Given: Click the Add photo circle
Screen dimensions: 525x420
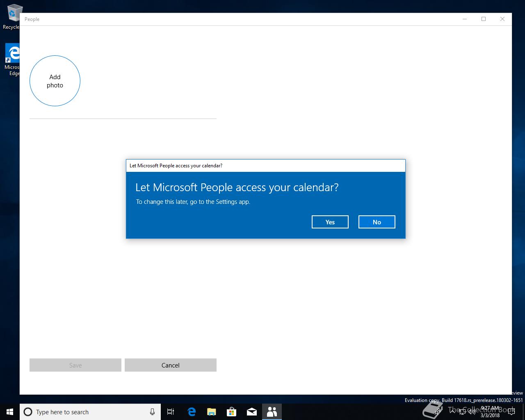Looking at the screenshot, I should point(55,81).
